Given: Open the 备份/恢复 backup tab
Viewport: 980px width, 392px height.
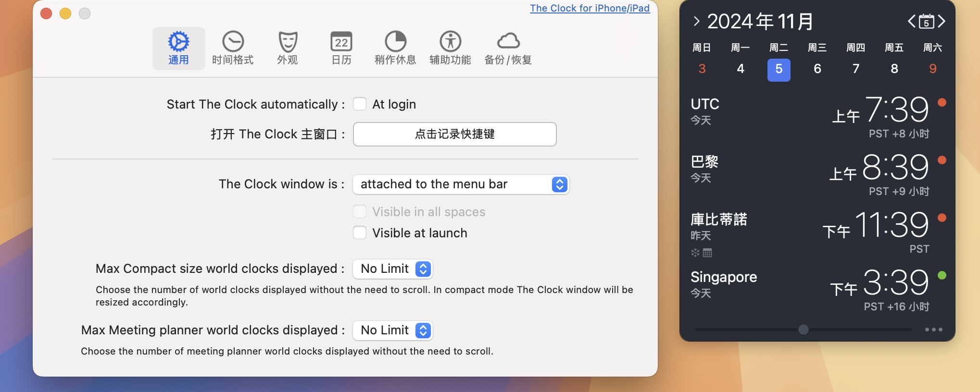Looking at the screenshot, I should click(x=508, y=49).
